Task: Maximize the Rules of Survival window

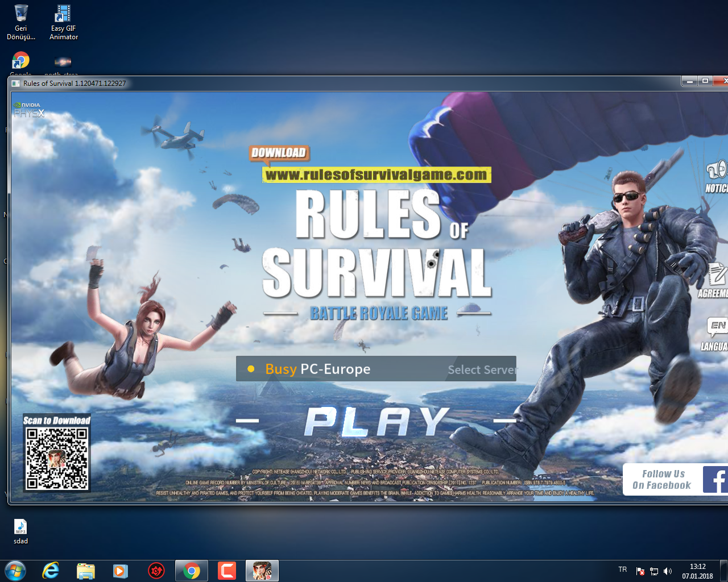Action: coord(705,81)
